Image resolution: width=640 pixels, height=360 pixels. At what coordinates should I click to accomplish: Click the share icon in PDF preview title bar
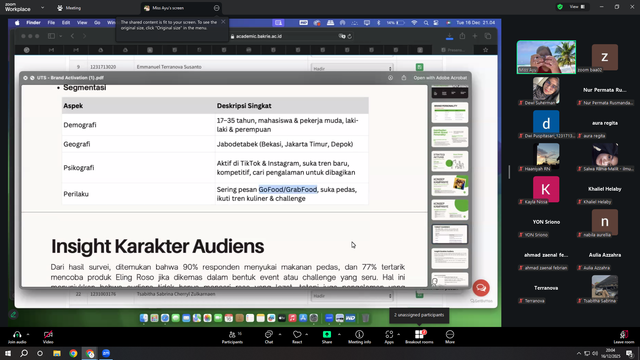click(404, 78)
